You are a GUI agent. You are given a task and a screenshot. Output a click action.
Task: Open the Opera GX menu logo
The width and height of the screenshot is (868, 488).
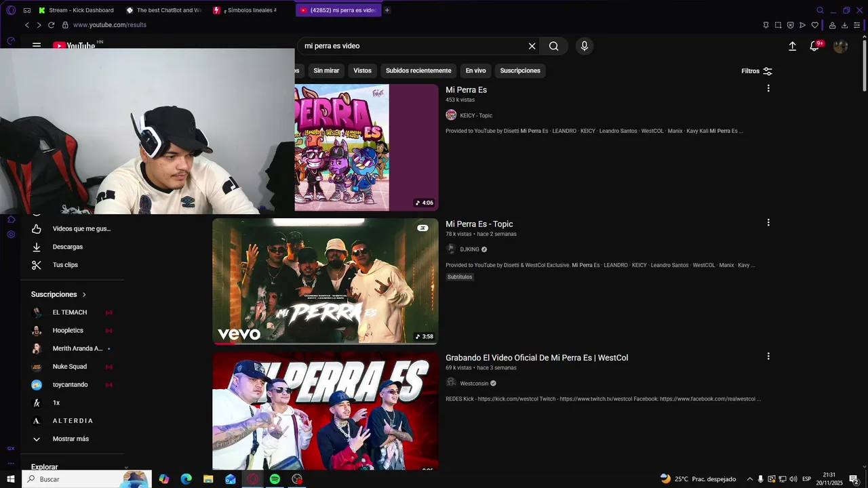[x=11, y=10]
